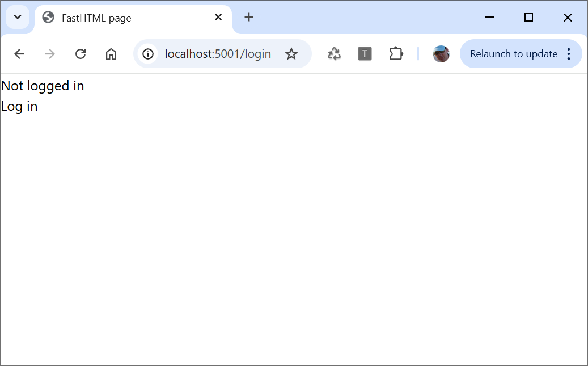Go back to the previous page
This screenshot has height=366, width=588.
coord(19,54)
